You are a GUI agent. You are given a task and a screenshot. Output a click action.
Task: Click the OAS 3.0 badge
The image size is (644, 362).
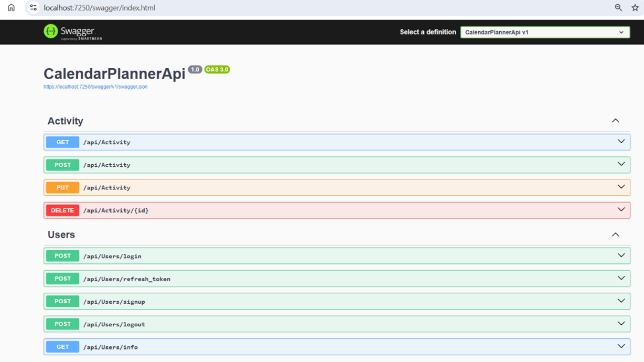[217, 69]
